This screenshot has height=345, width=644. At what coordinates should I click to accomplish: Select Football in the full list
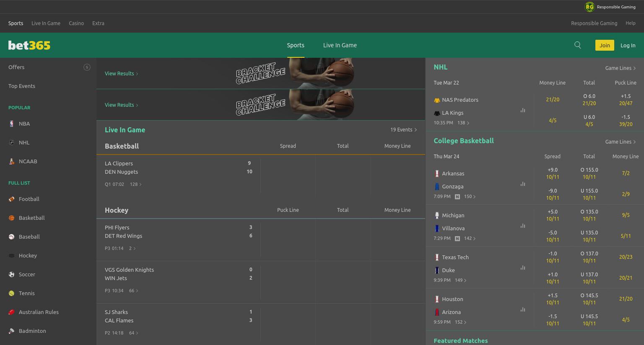29,199
